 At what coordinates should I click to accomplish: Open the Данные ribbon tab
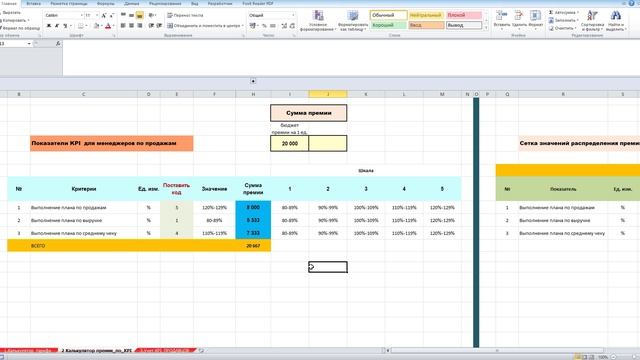[131, 3]
